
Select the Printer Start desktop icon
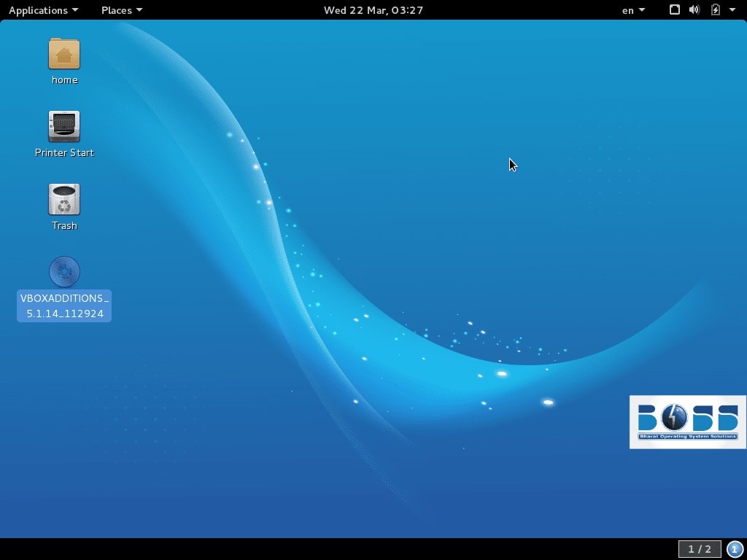point(64,126)
